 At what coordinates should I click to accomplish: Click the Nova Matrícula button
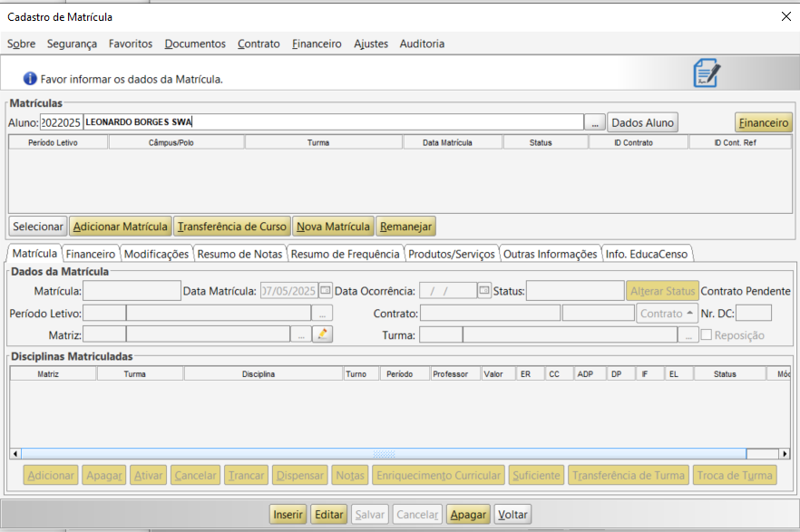click(x=333, y=227)
